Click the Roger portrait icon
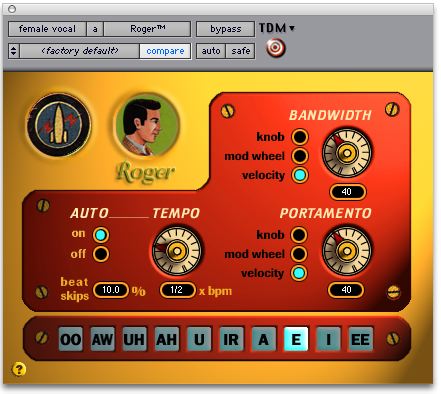 coord(147,126)
